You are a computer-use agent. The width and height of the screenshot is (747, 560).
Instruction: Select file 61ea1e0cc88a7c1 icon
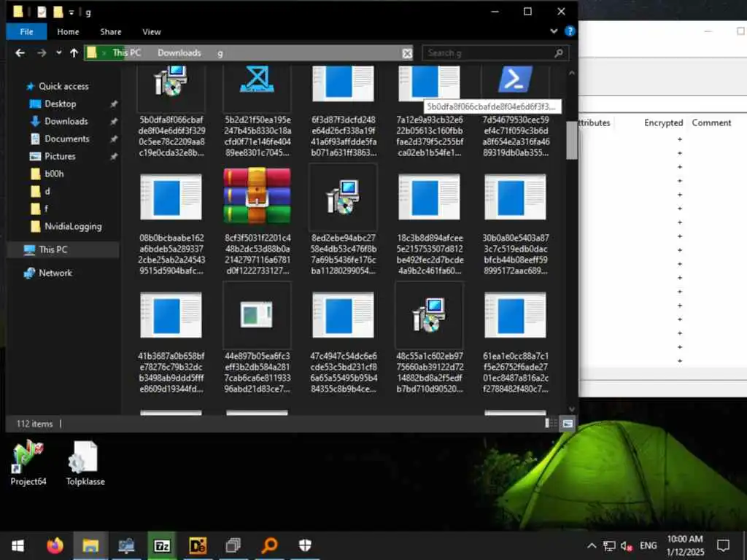tap(516, 315)
